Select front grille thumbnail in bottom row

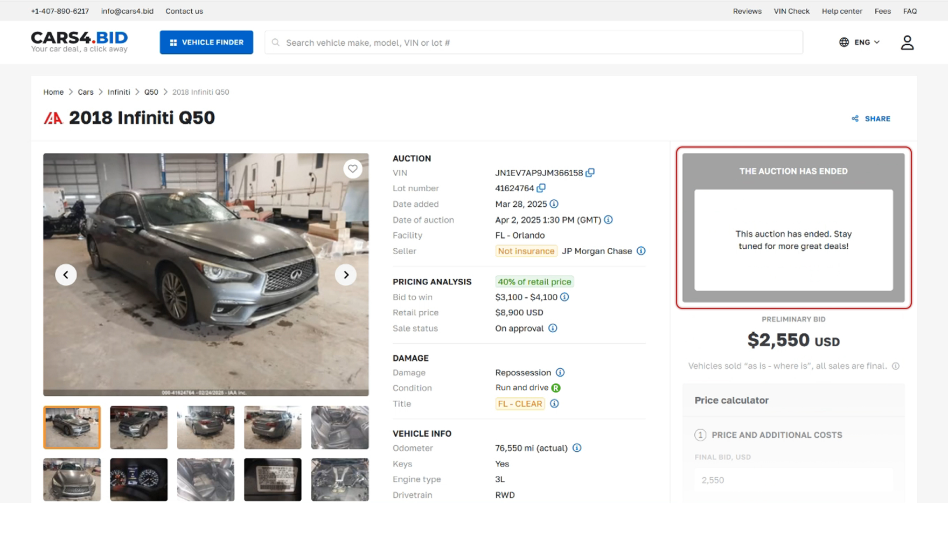tap(72, 480)
